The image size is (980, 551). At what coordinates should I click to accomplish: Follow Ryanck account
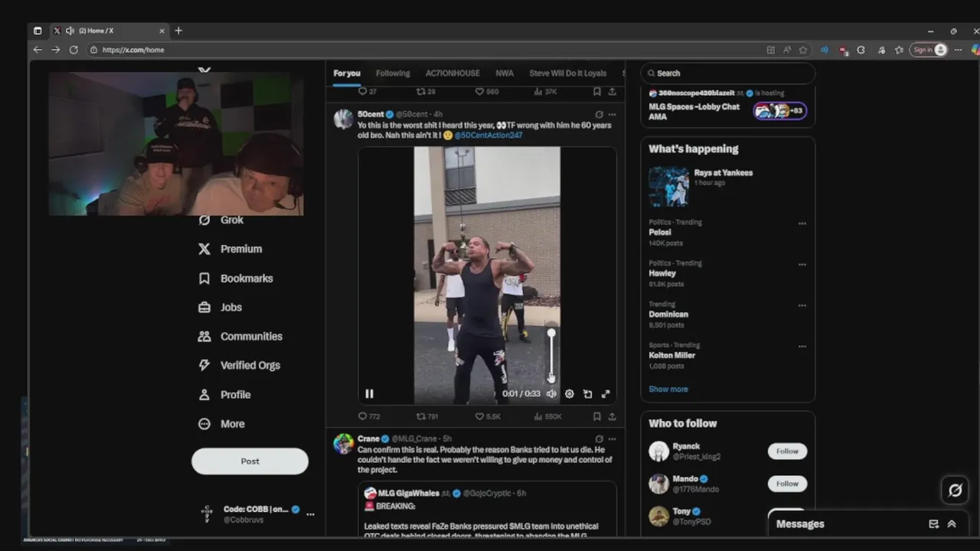[787, 451]
